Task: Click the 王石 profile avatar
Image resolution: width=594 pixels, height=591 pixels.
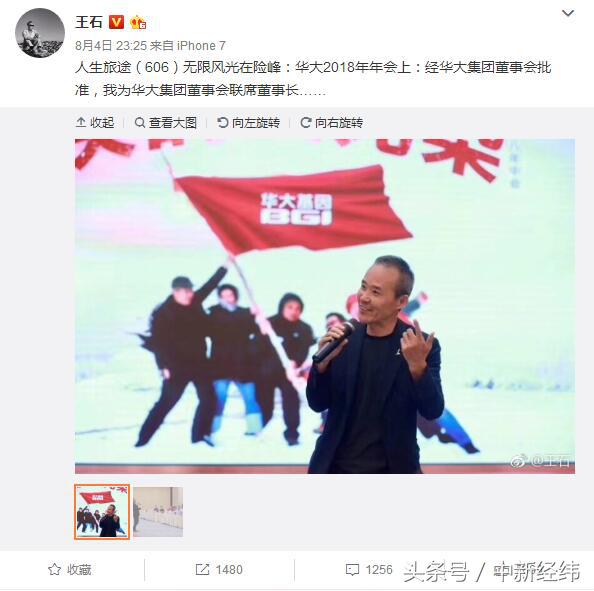Action: pyautogui.click(x=40, y=33)
